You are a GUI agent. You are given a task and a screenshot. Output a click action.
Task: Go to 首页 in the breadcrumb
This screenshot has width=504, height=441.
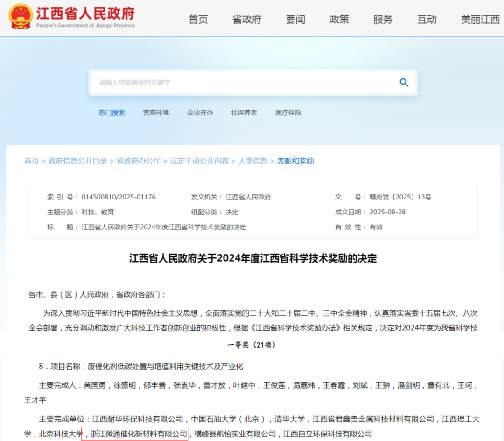32,161
